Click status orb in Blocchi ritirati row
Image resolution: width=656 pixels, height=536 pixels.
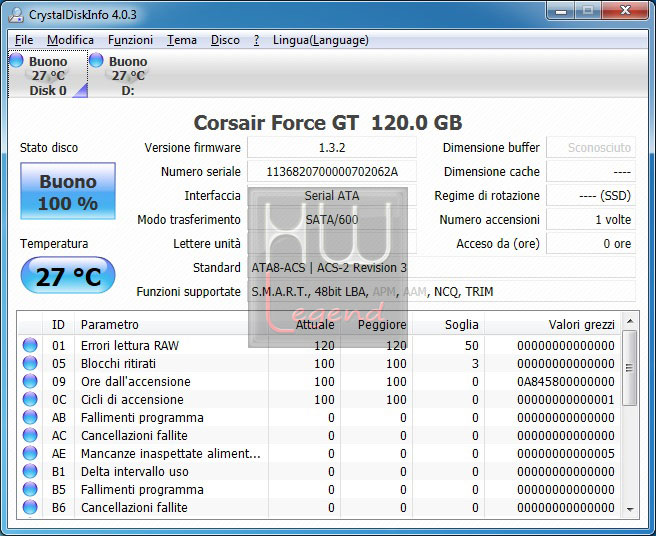coord(30,363)
